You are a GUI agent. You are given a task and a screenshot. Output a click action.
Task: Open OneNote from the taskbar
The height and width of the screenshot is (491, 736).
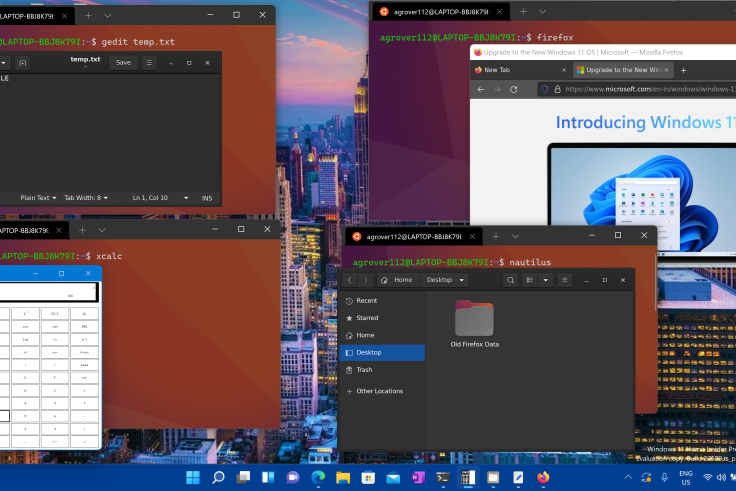pos(418,477)
